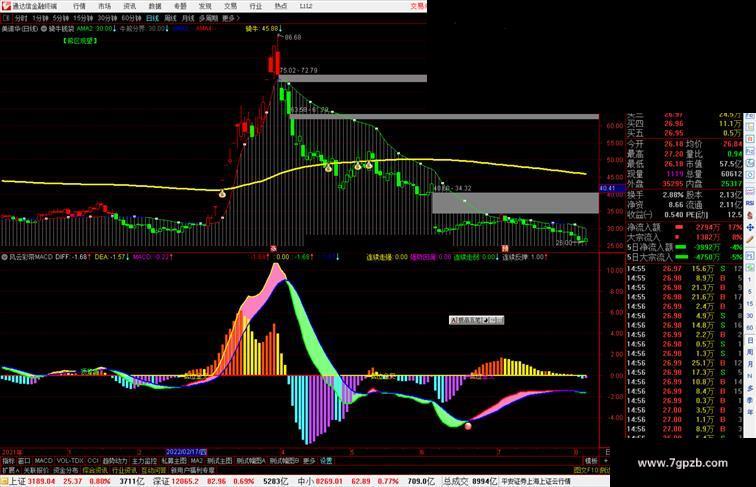Select 季 quarterly period in sidebar
Screen dimensions: 756x487
(750, 400)
